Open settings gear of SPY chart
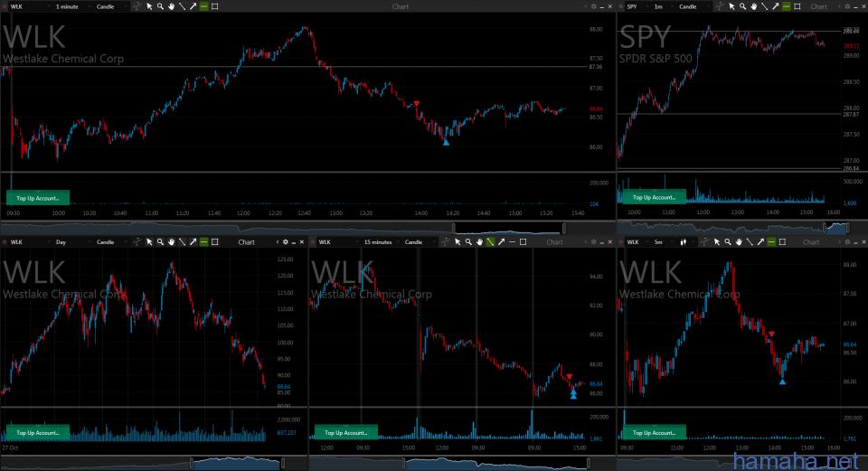 tap(847, 6)
